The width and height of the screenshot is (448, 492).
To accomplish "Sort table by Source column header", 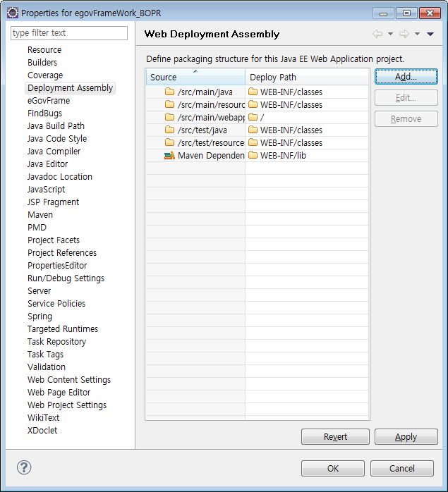I will (195, 77).
